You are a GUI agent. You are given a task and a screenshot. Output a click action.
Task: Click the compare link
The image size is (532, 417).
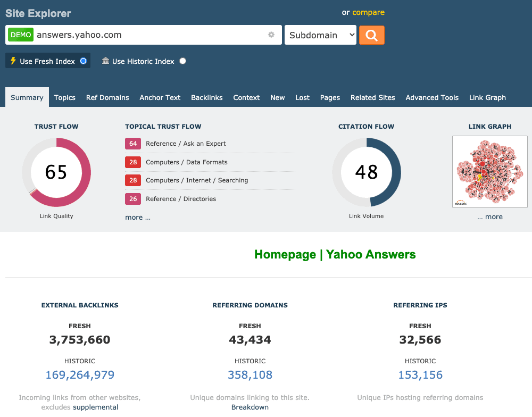click(x=368, y=12)
